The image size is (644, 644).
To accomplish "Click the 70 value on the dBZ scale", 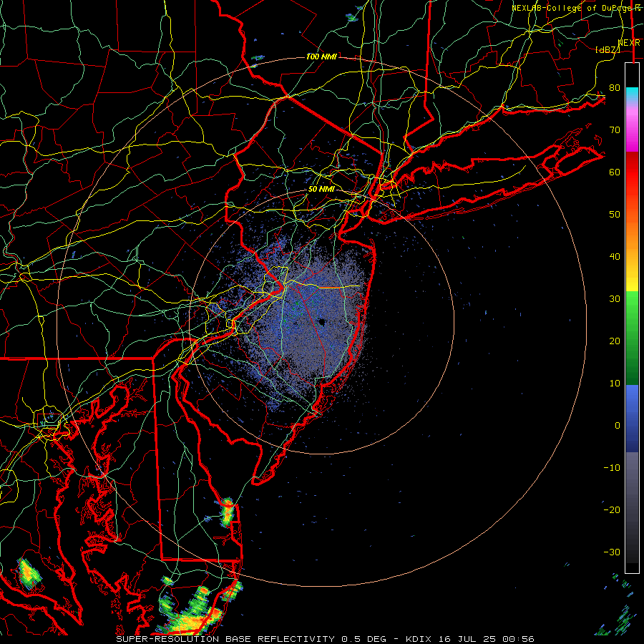I will [x=615, y=130].
